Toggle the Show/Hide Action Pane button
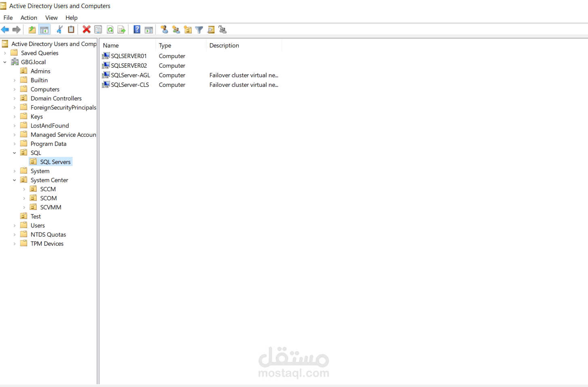This screenshot has height=387, width=588. pyautogui.click(x=149, y=29)
